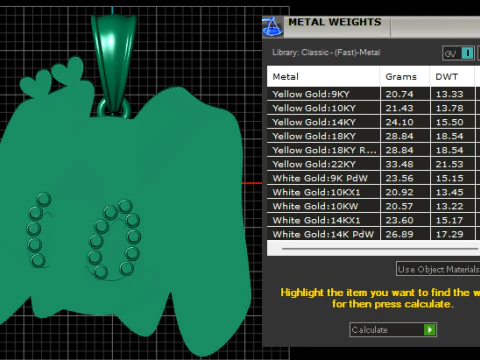Click the 15.50 DWT value
480x360 pixels.
(x=450, y=122)
